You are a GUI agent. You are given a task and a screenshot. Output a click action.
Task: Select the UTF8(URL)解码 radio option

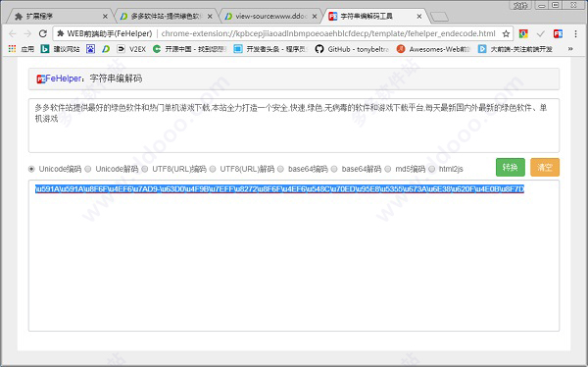(x=213, y=169)
